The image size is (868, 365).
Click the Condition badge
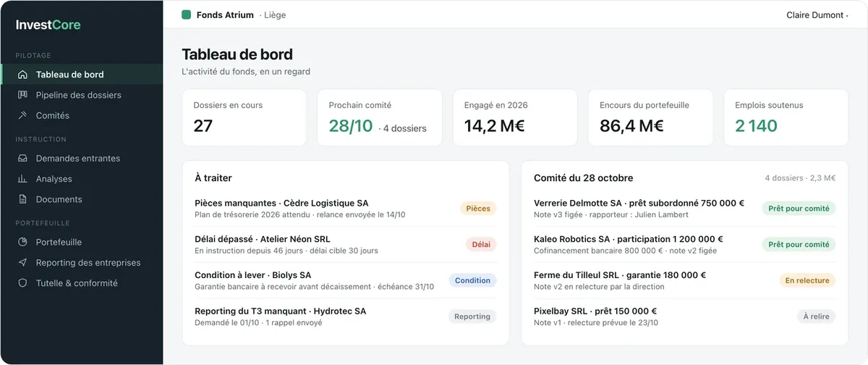(x=472, y=280)
